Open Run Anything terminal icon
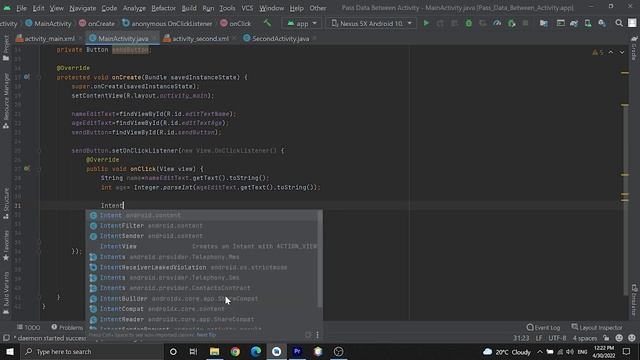640x360 pixels. coord(561,23)
